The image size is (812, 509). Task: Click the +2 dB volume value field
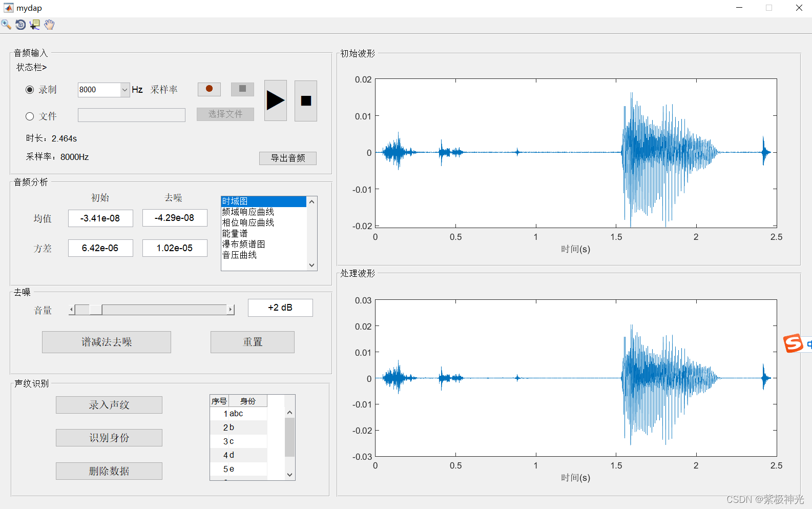[x=280, y=308]
